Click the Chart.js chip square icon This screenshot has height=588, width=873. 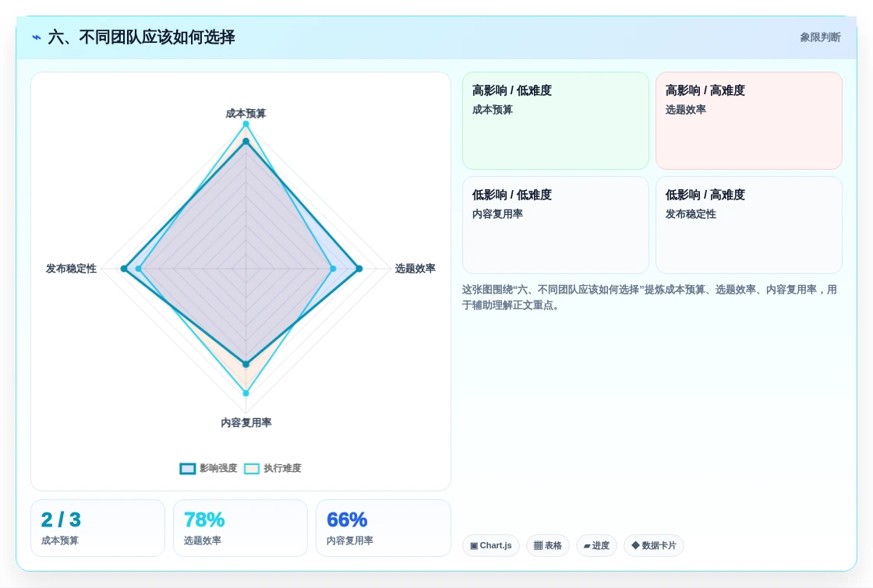click(474, 546)
